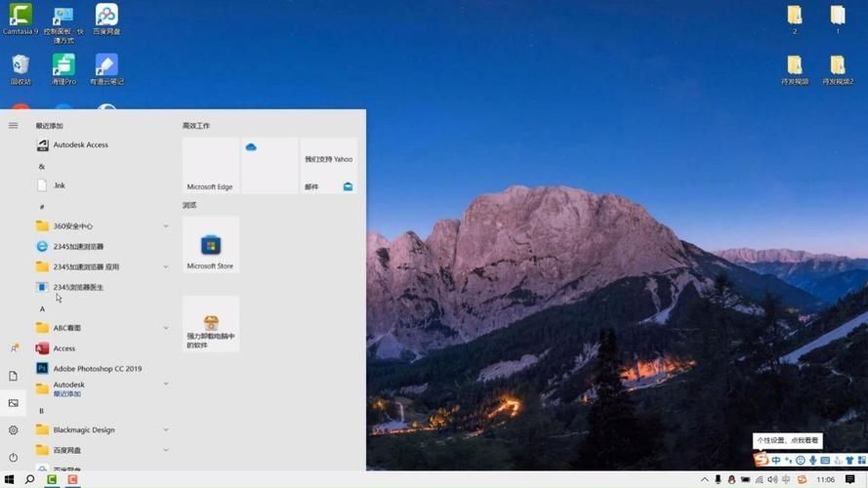
Task: Click the B letter header in app list
Action: (42, 411)
